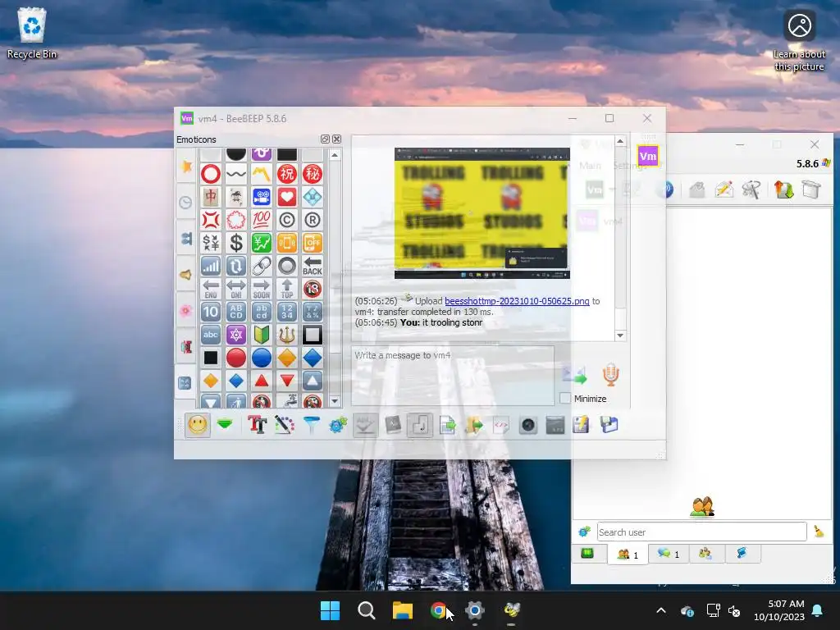840x630 pixels.
Task: Open the TT font selection tool
Action: [x=257, y=426]
